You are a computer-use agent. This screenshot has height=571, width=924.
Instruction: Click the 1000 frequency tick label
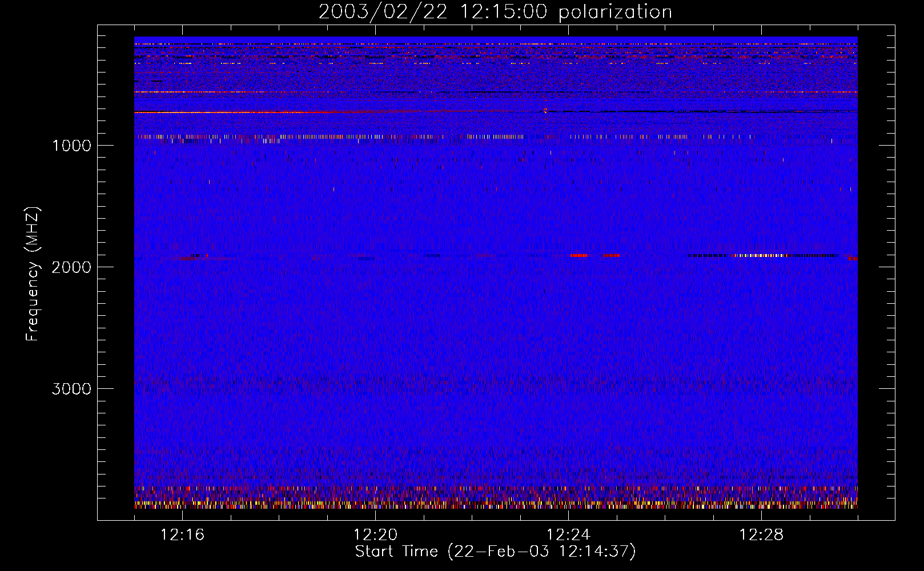click(x=71, y=146)
